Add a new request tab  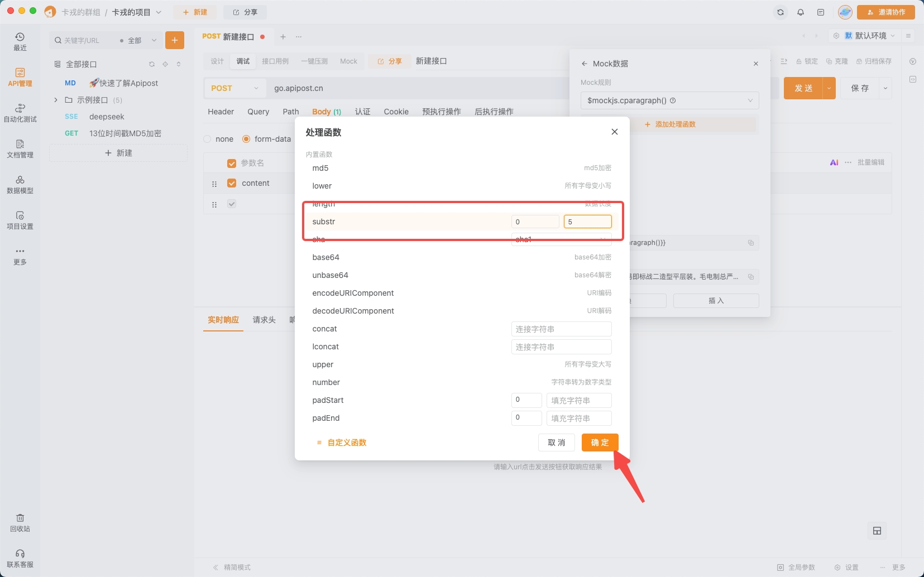click(283, 37)
